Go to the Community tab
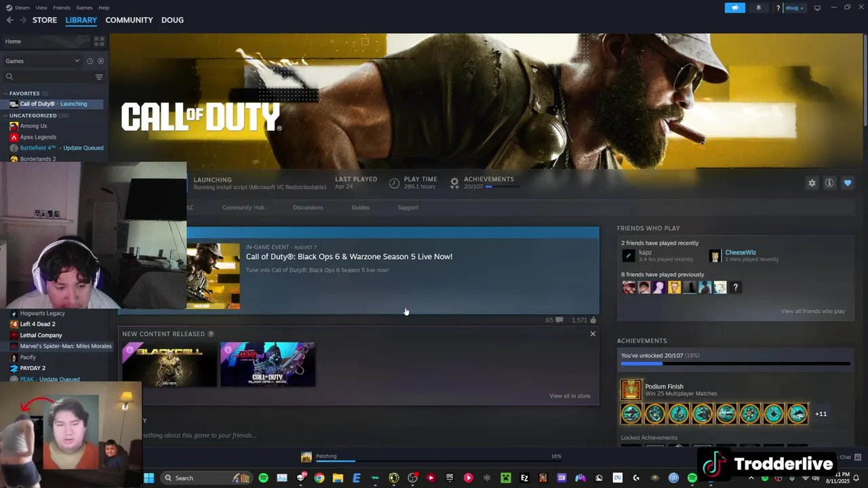This screenshot has width=868, height=488. (129, 20)
